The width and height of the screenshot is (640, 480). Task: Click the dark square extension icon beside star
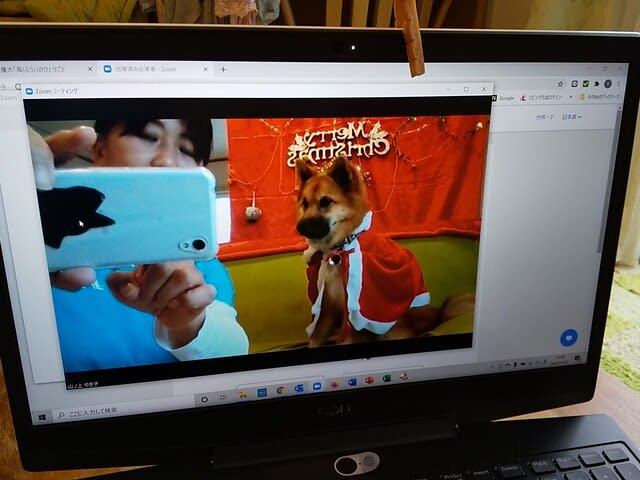click(x=574, y=84)
